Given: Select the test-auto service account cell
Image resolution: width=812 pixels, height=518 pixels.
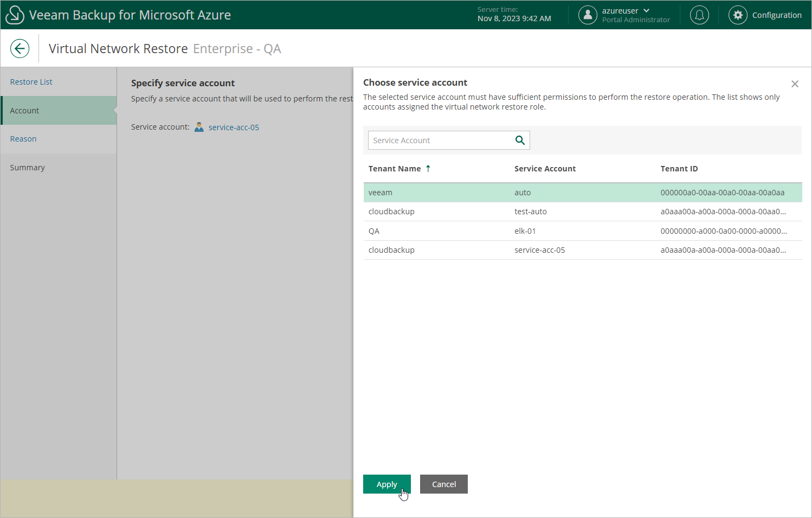Looking at the screenshot, I should tap(531, 212).
